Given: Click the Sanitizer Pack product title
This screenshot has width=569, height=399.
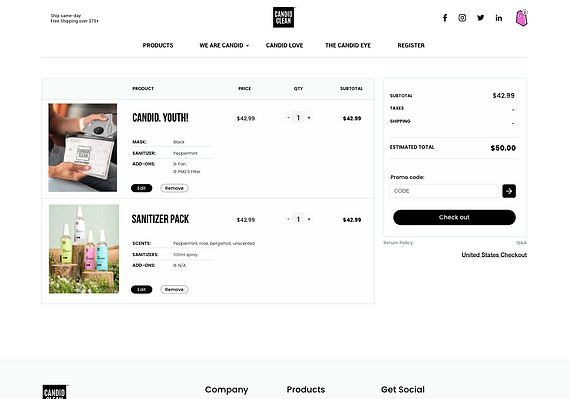Looking at the screenshot, I should pos(160,219).
